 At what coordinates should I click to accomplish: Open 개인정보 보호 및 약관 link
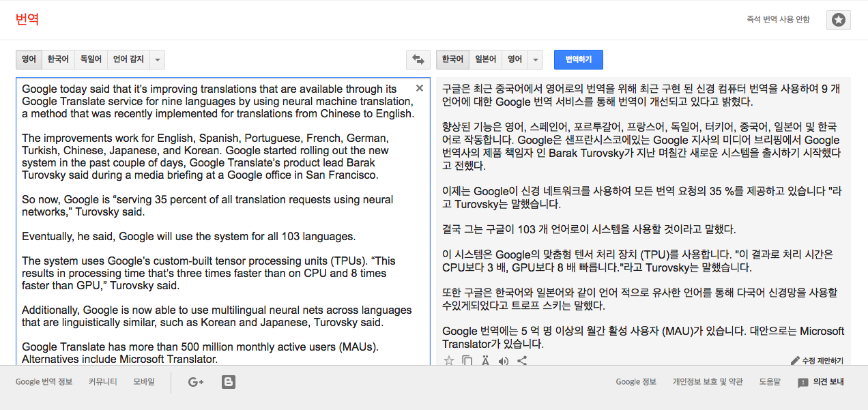(x=708, y=382)
